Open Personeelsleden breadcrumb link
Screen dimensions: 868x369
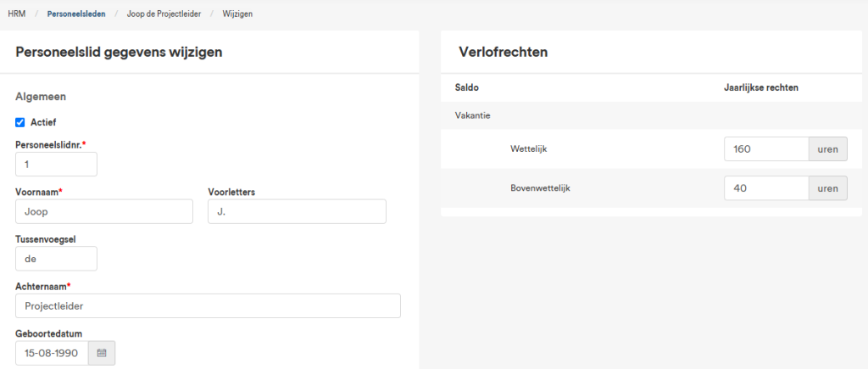76,14
